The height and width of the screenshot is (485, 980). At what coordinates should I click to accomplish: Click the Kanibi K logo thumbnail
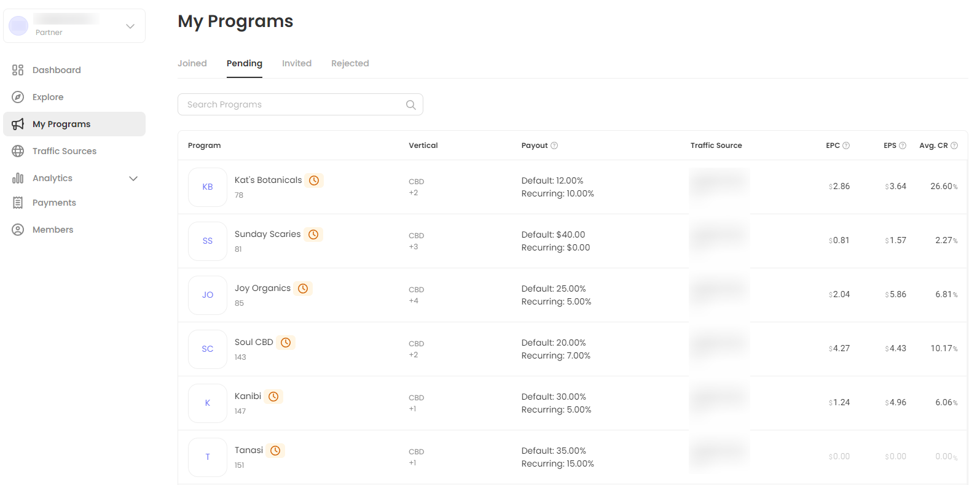208,403
